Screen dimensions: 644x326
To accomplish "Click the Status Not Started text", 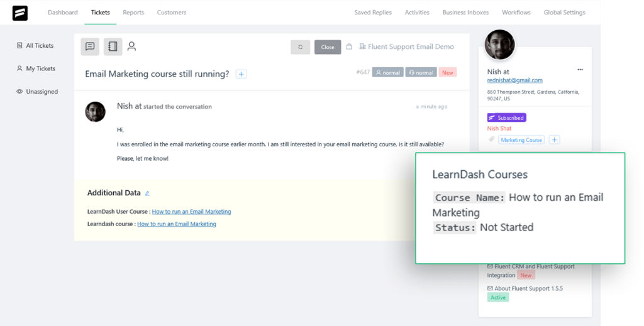I will coord(484,227).
